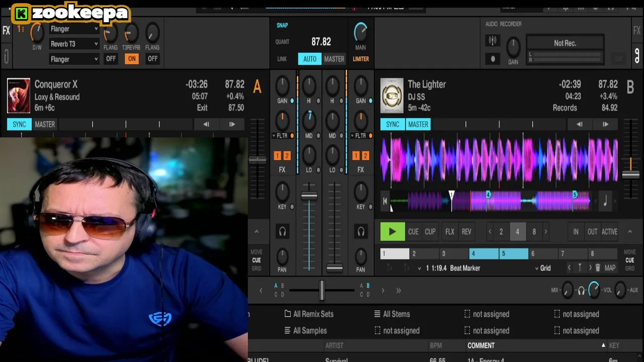Activate REV reverse on Deck B

tap(466, 232)
